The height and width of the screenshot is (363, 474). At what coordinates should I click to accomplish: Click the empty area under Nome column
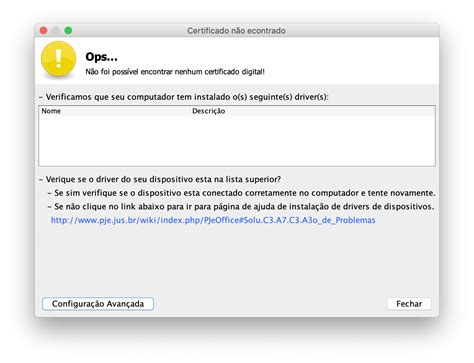(114, 140)
